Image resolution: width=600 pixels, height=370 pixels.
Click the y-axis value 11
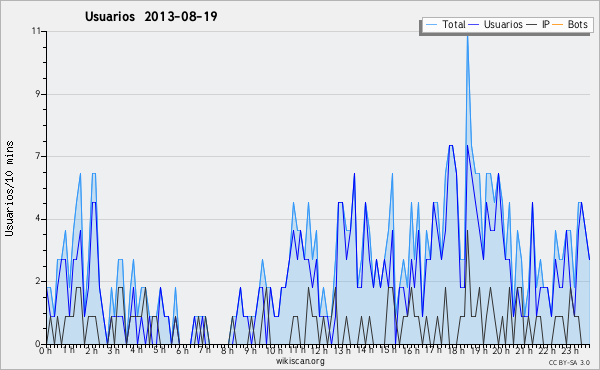pos(36,31)
